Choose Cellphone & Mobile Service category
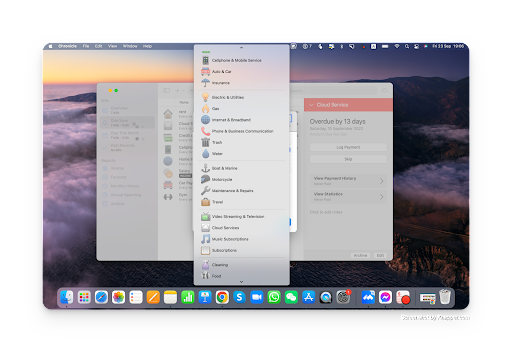Screen dimensions: 512x363 (x=242, y=60)
